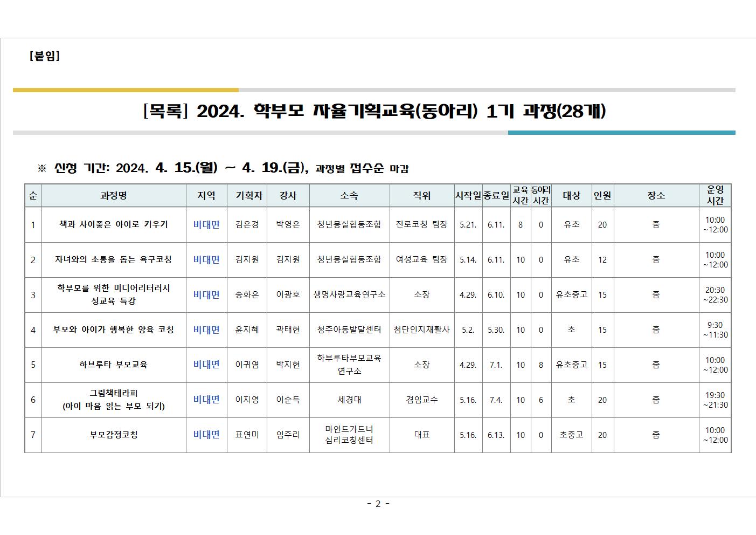Click instructor name '박영은'
The width and height of the screenshot is (756, 535).
pos(288,224)
